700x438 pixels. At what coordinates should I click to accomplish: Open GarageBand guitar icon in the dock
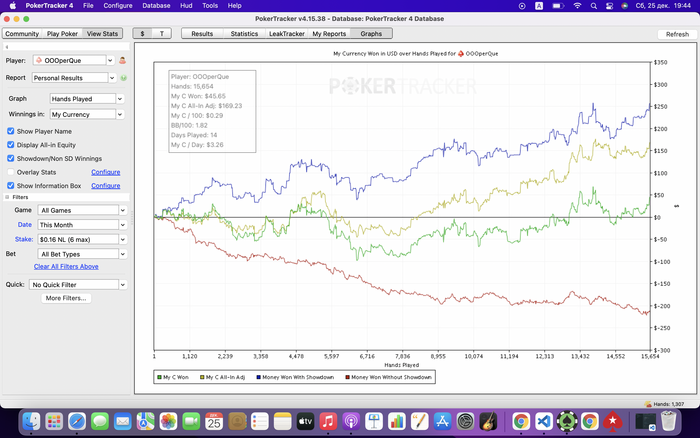[488, 421]
